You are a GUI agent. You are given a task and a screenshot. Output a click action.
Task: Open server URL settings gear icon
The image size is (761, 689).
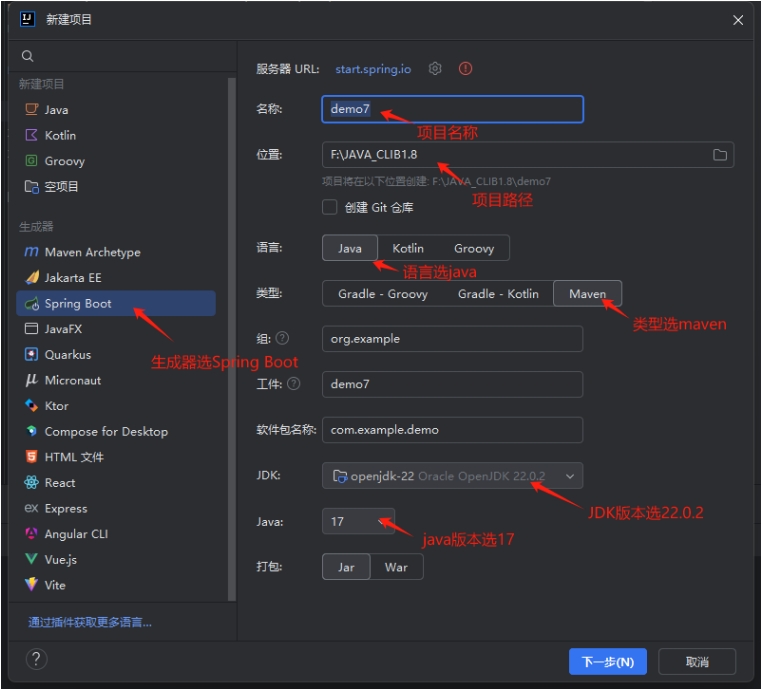(435, 68)
